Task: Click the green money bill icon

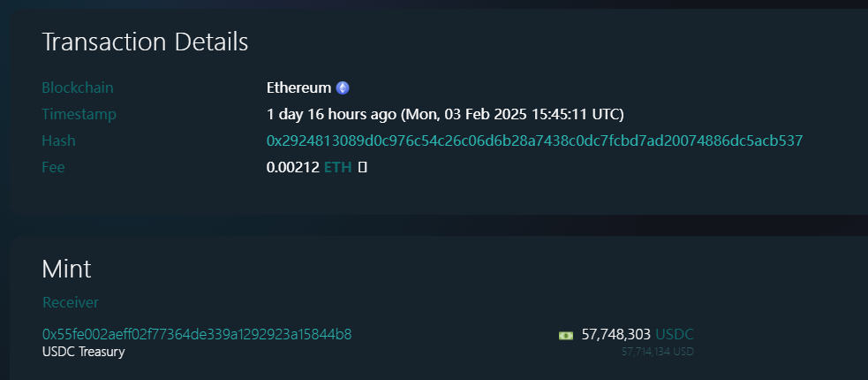Action: tap(566, 335)
